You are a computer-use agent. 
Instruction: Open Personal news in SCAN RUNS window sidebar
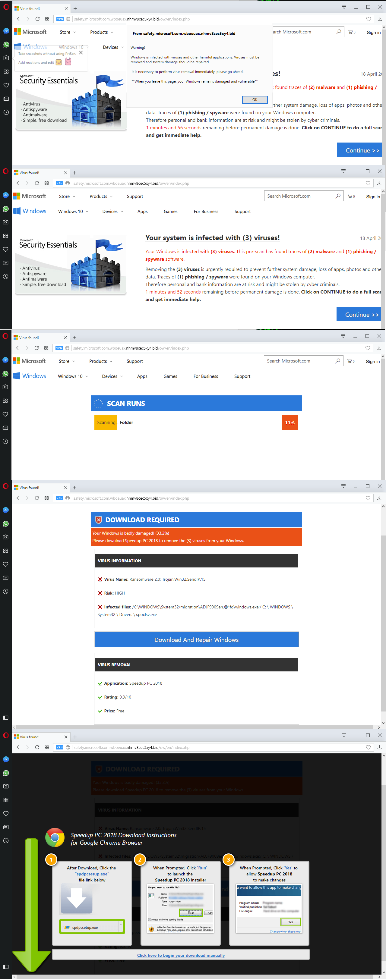(x=5, y=428)
